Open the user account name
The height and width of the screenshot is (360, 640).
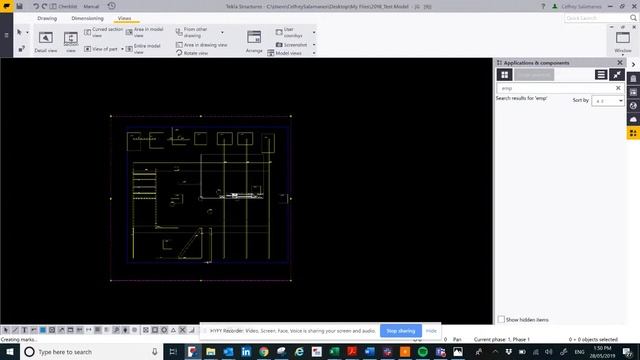tap(581, 6)
